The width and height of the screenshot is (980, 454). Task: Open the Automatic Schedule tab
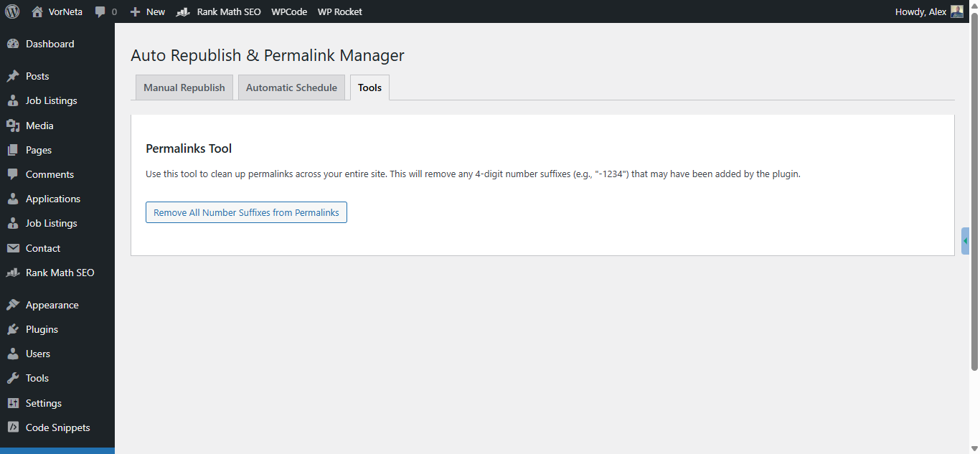(291, 87)
